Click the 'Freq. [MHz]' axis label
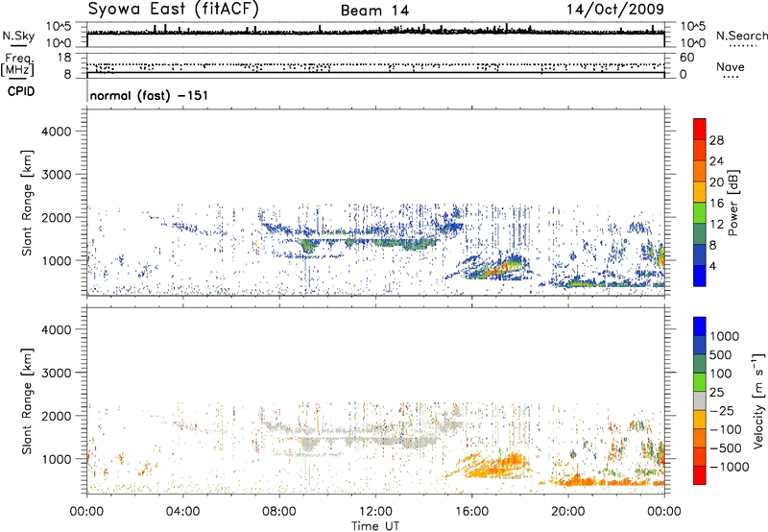Viewport: 768px width, 532px height. click(17, 65)
